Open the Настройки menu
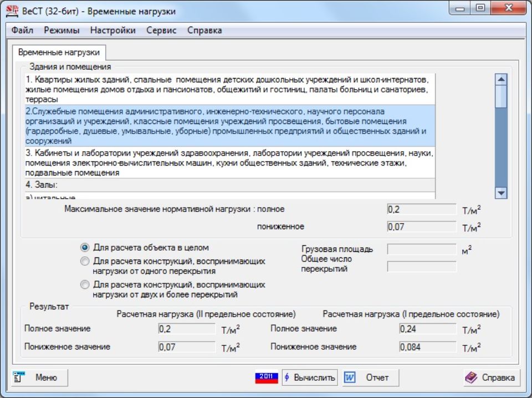 [x=112, y=30]
